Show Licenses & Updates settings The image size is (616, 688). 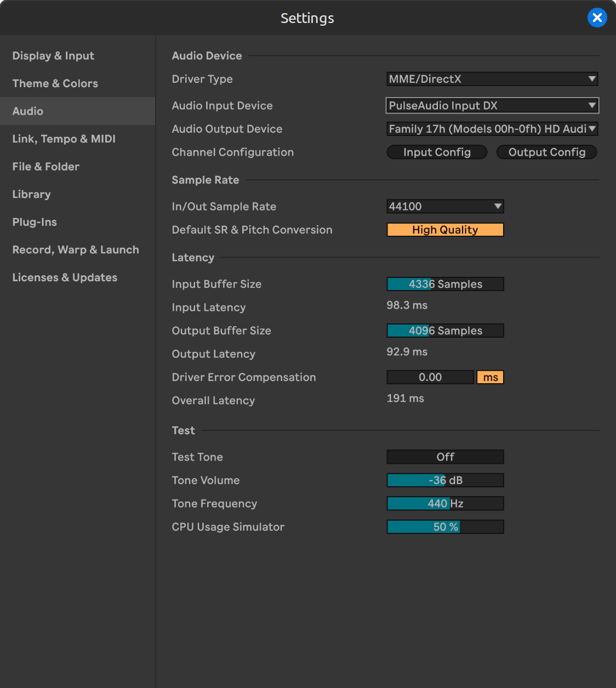point(65,277)
